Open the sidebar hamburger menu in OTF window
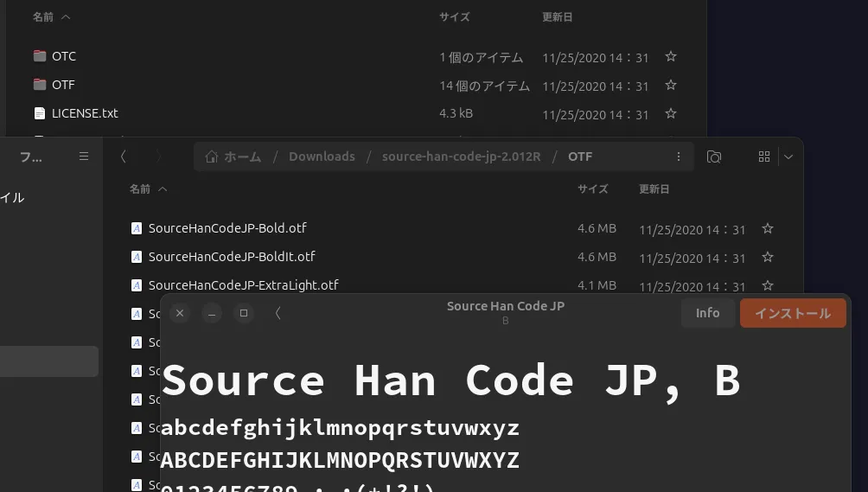 pyautogui.click(x=84, y=157)
